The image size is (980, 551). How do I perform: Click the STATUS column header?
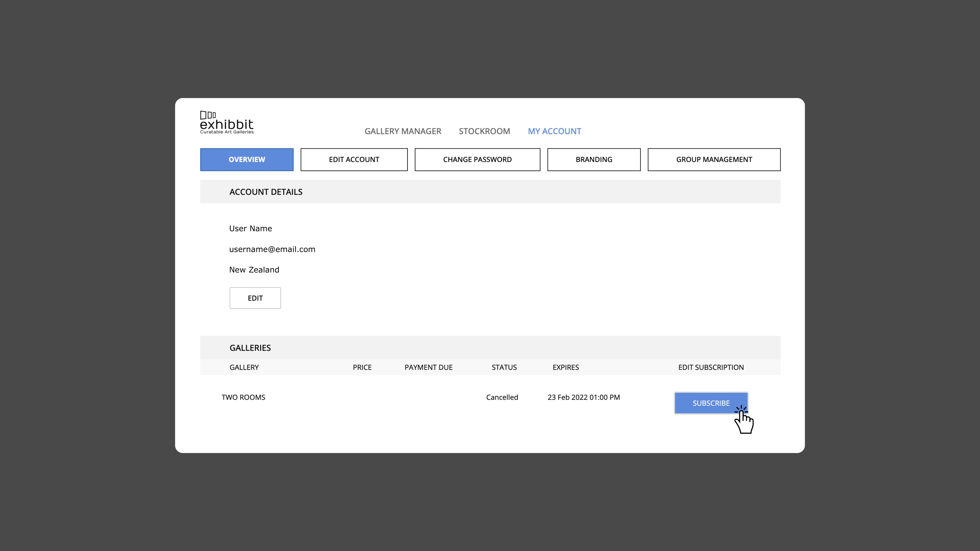504,367
